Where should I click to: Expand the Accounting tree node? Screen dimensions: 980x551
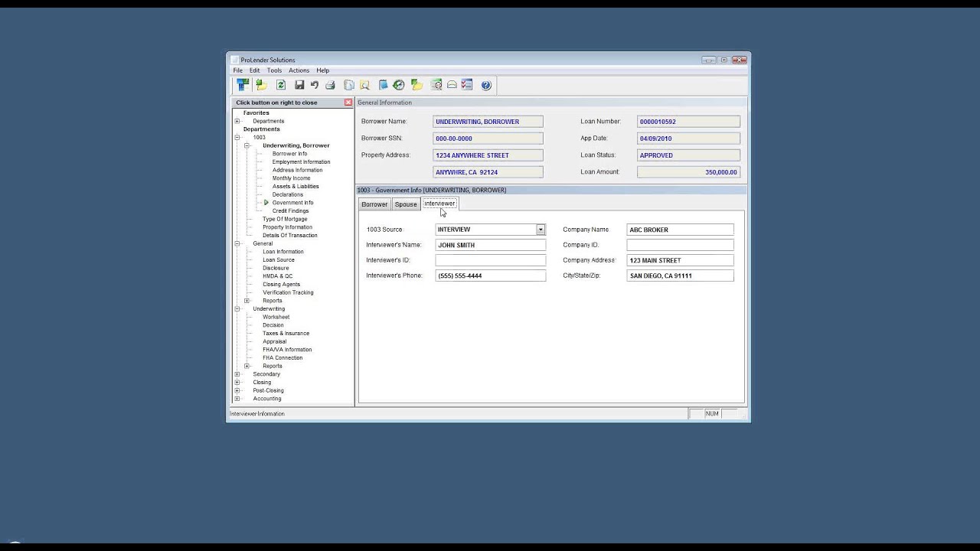pyautogui.click(x=237, y=399)
